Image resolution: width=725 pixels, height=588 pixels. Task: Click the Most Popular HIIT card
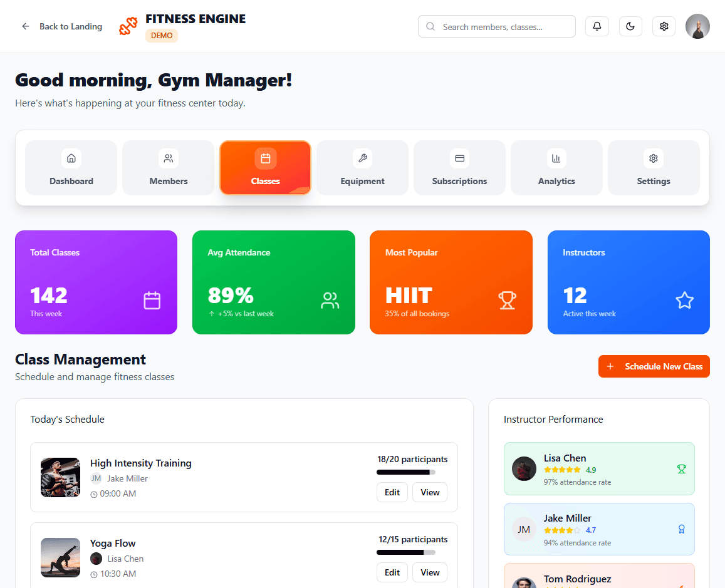coord(451,282)
